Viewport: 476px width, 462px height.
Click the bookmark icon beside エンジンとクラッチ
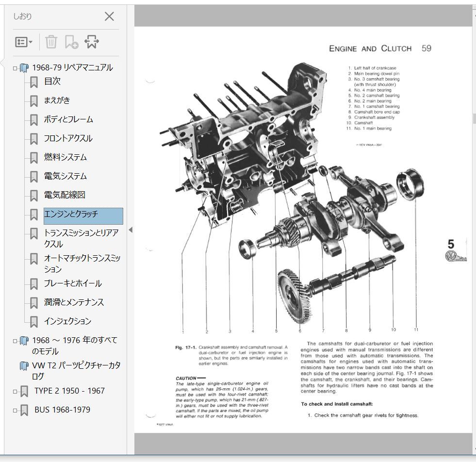33,214
